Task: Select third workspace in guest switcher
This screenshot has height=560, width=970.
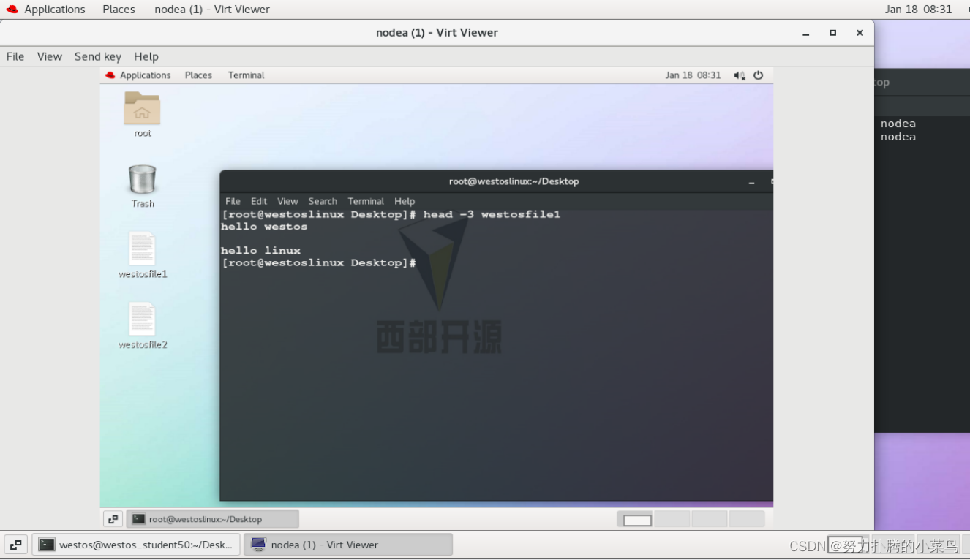Action: pyautogui.click(x=710, y=519)
